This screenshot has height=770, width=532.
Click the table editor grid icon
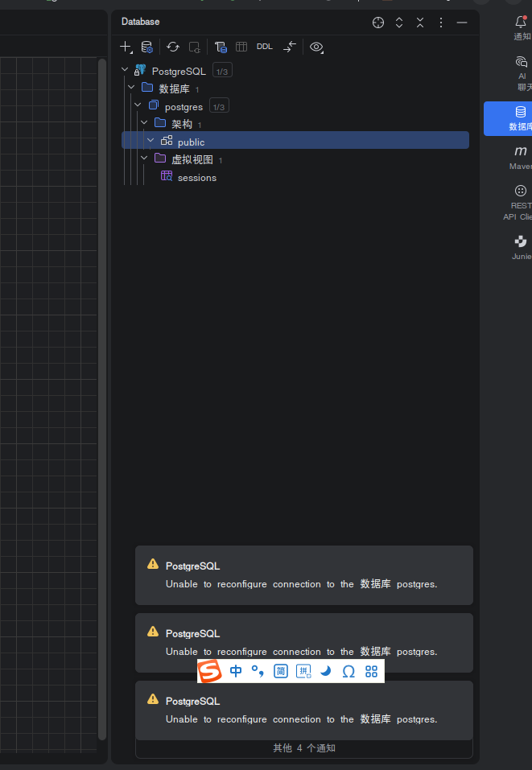(241, 47)
